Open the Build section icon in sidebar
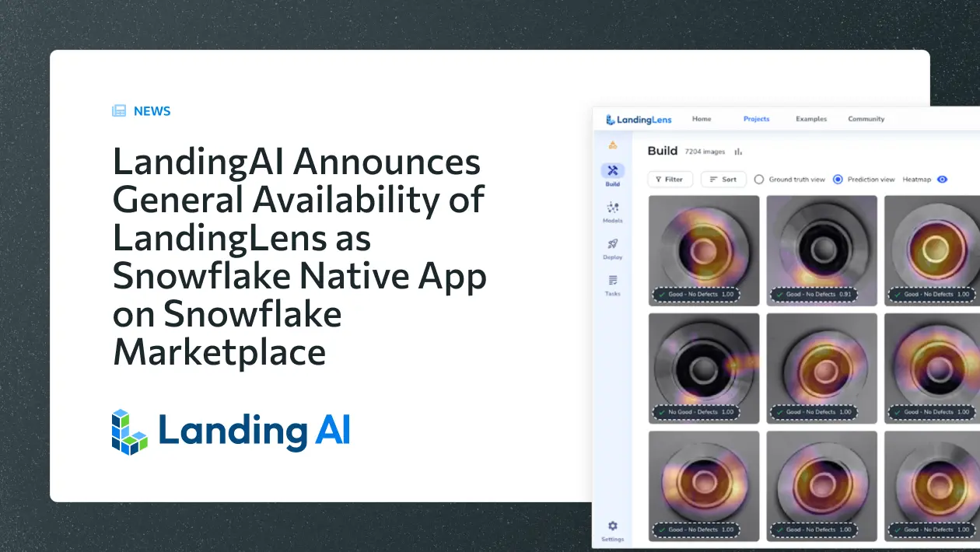Image resolution: width=980 pixels, height=552 pixels. coord(613,170)
